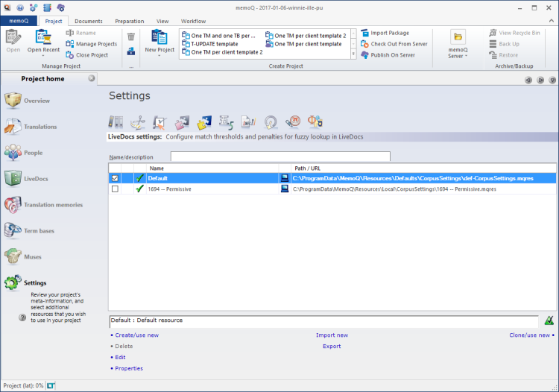559x392 pixels.
Task: Click the trash can icon in ribbon
Action: click(131, 37)
